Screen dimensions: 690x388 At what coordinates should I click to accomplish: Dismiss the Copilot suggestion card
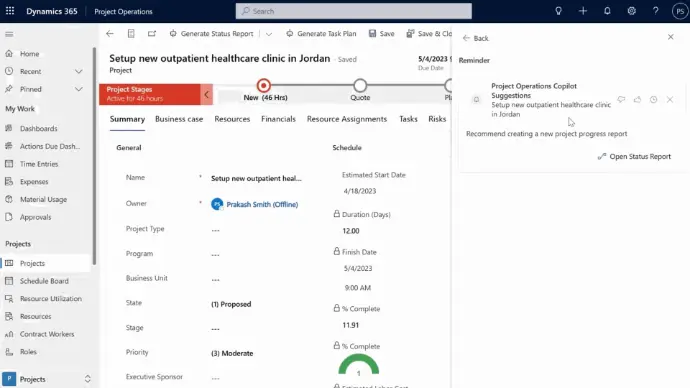click(669, 99)
